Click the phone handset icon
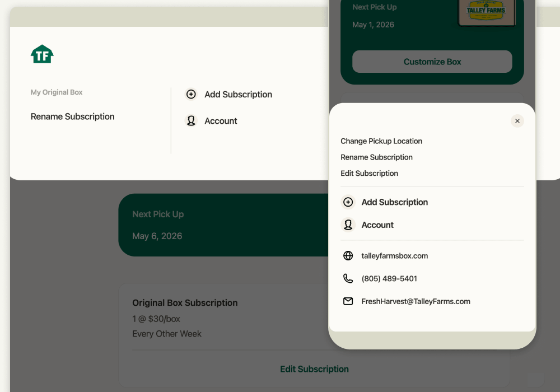The width and height of the screenshot is (560, 392). [x=348, y=279]
